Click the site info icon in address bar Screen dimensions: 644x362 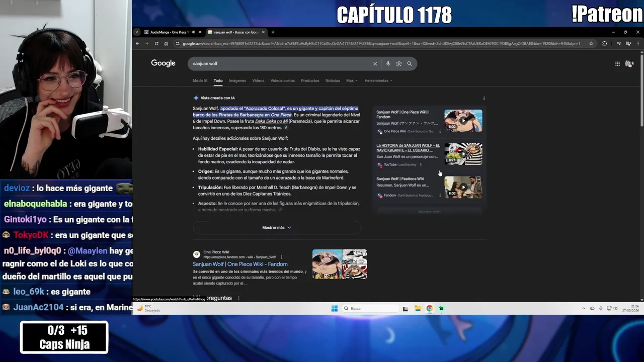pos(177,44)
